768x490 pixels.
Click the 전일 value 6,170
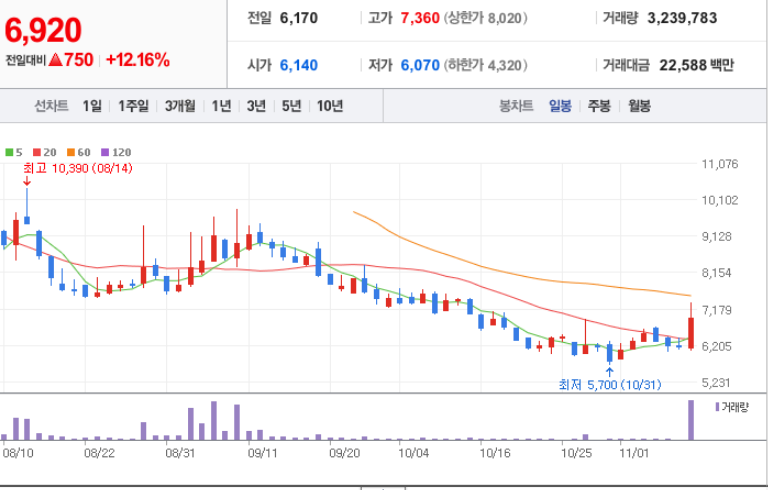tap(299, 18)
